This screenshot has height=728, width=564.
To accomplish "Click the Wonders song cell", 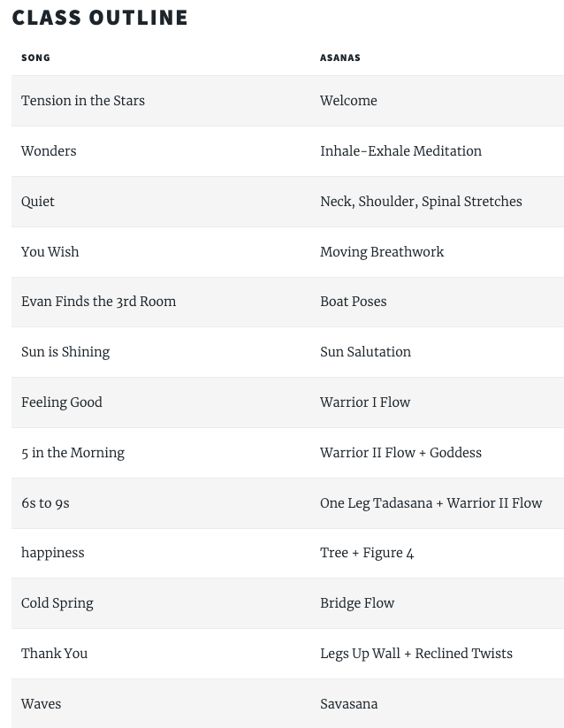I will 49,151.
